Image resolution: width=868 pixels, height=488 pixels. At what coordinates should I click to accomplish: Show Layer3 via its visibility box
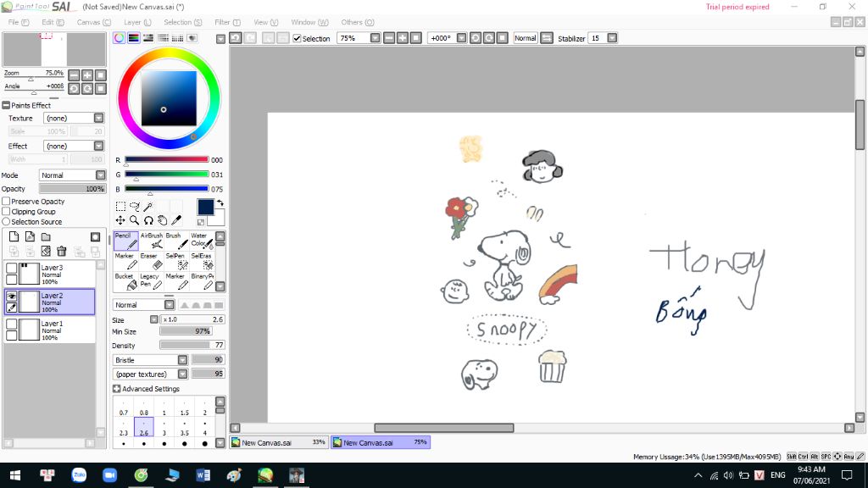pos(12,268)
